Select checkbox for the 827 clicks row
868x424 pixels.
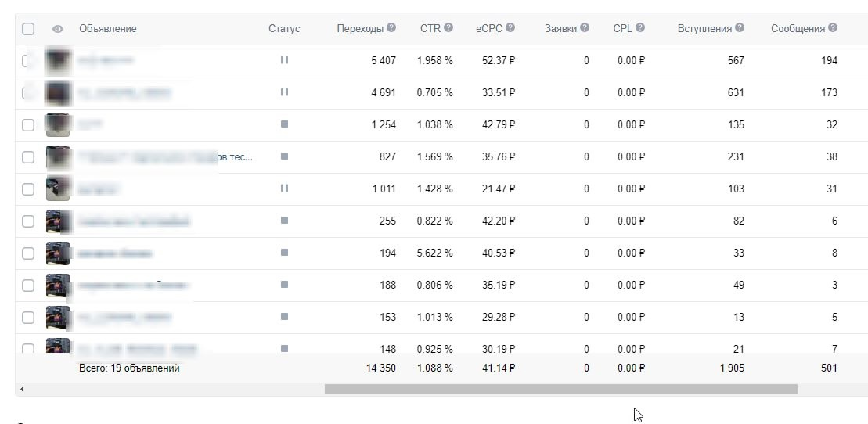point(28,157)
